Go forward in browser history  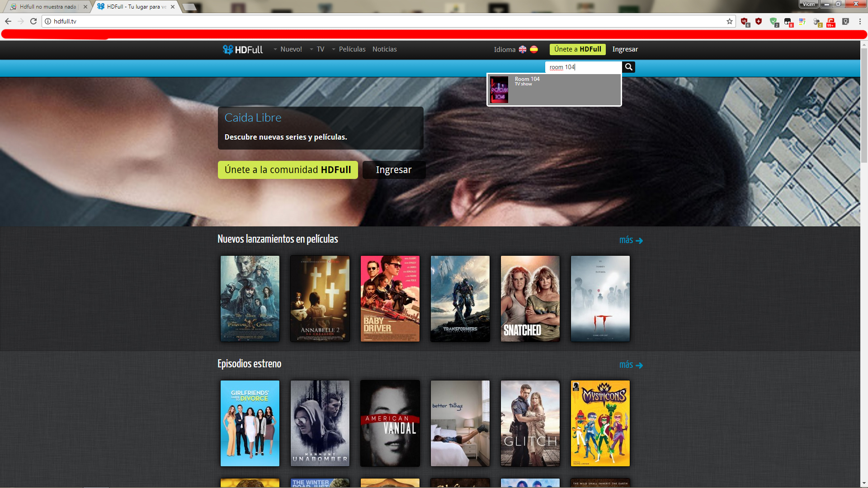tap(21, 21)
